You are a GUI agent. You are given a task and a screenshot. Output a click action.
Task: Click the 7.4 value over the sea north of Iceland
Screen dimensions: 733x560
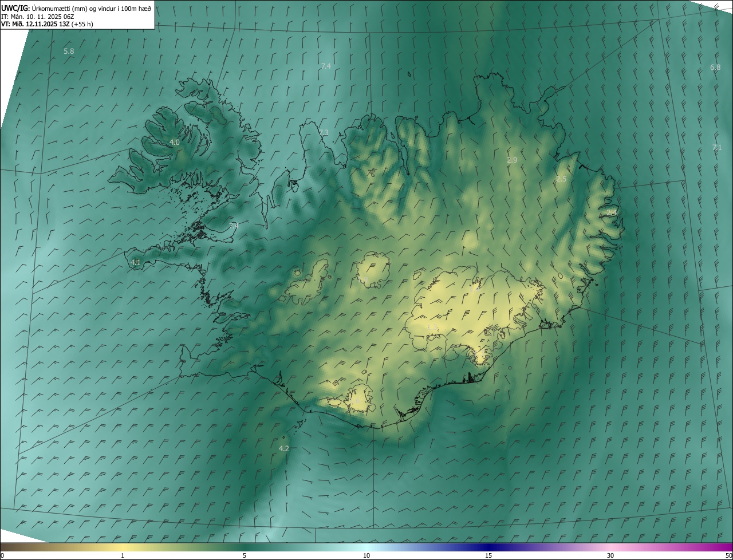(326, 66)
